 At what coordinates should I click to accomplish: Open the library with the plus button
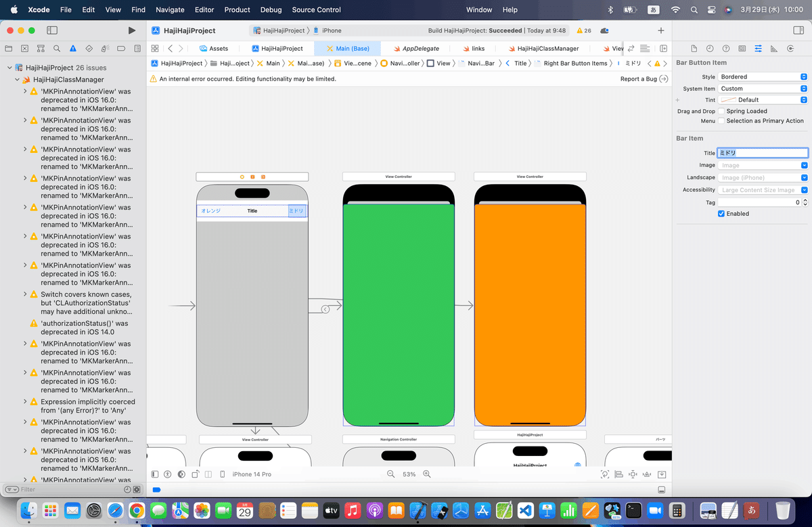tap(661, 30)
